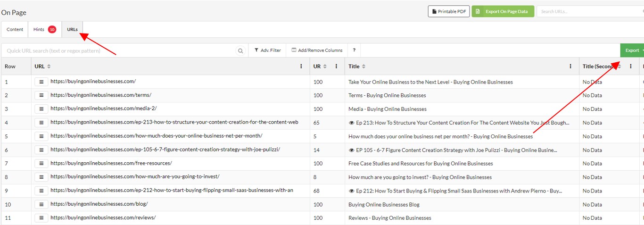Open row menu icon for how-much-are-you-going-to-invest URL
Viewport: 644px width, 225px height.
(41, 177)
